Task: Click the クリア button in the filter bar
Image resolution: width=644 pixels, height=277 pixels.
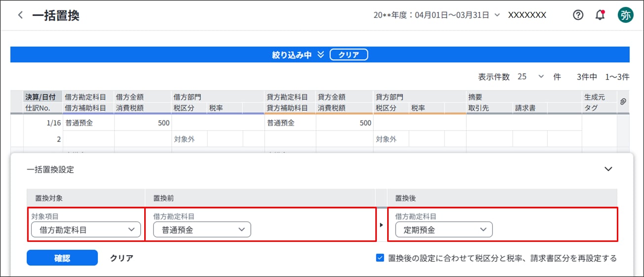Action: coord(349,55)
